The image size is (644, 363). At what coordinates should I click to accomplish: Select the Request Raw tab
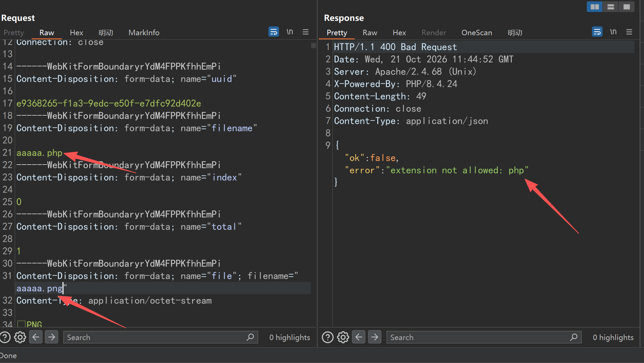(x=47, y=33)
